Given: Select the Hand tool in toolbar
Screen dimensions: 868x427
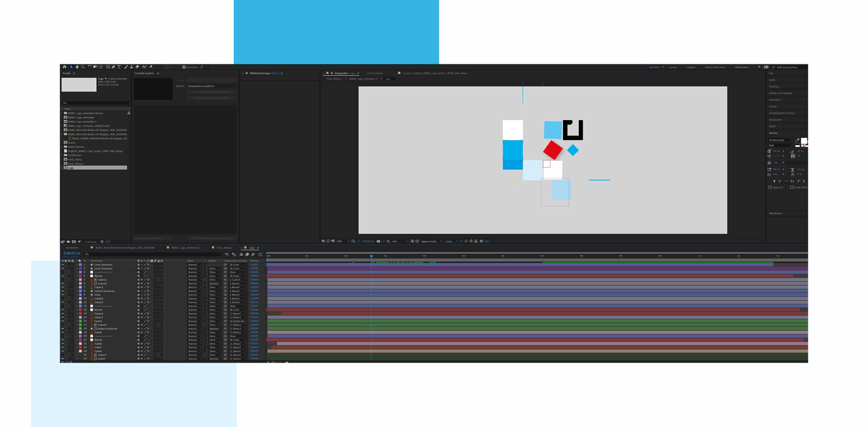Looking at the screenshot, I should coord(77,67).
